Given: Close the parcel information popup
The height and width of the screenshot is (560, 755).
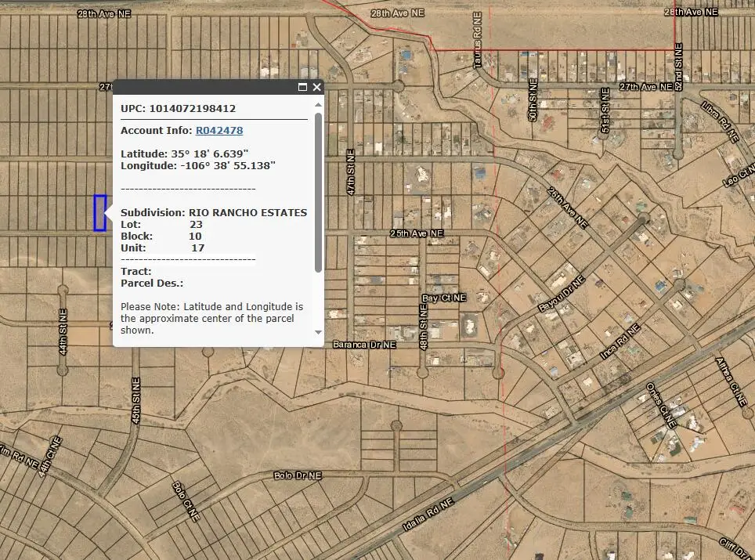Looking at the screenshot, I should pyautogui.click(x=316, y=87).
